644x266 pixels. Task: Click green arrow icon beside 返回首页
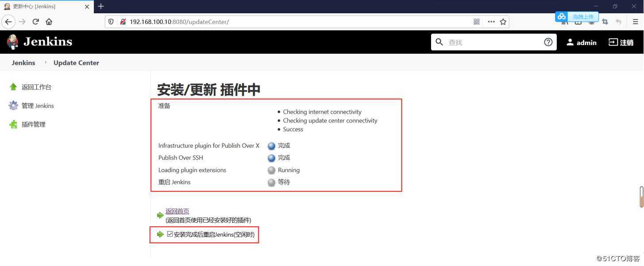click(160, 215)
